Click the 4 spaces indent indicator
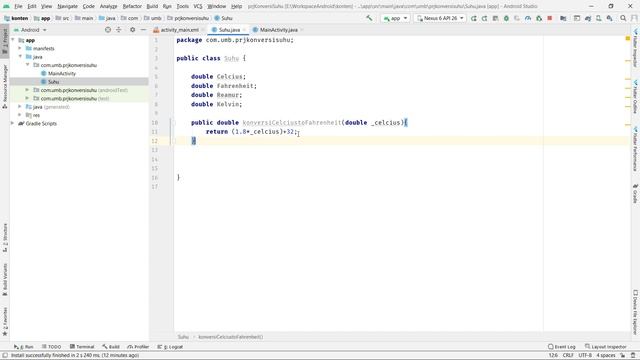This screenshot has width=640, height=360. [x=606, y=356]
